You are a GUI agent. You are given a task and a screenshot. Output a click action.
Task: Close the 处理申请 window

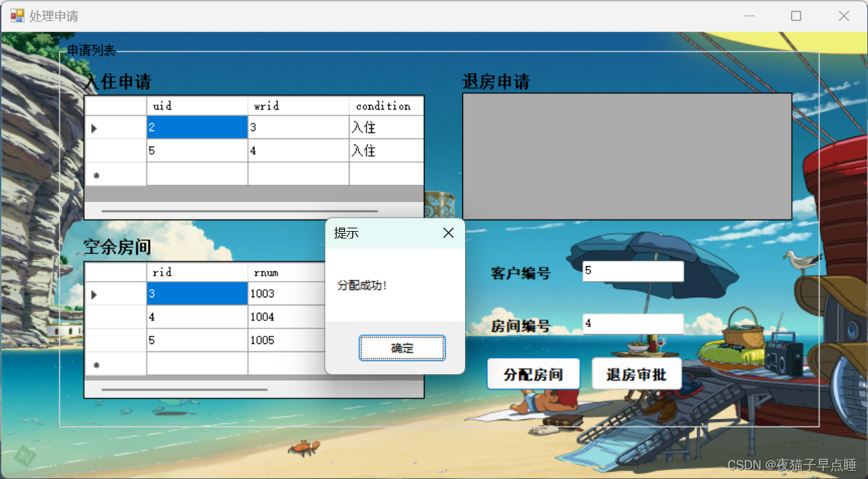coord(844,16)
